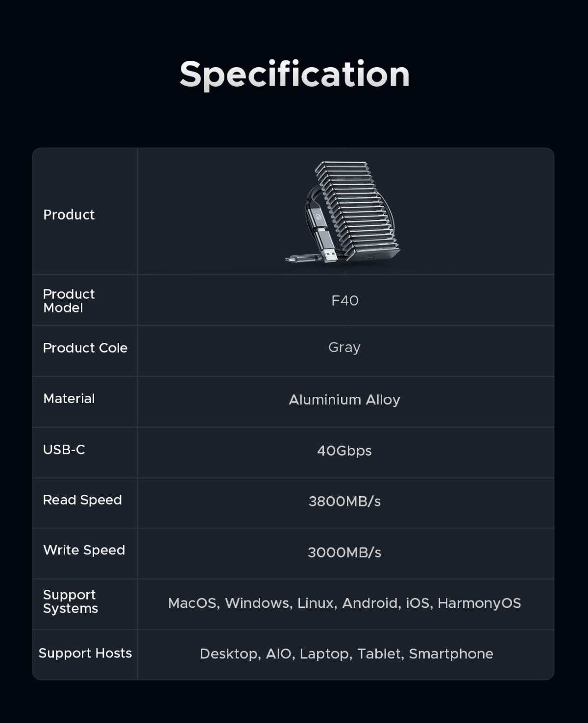Select the supported operating systems list
The image size is (588, 723).
coord(344,603)
